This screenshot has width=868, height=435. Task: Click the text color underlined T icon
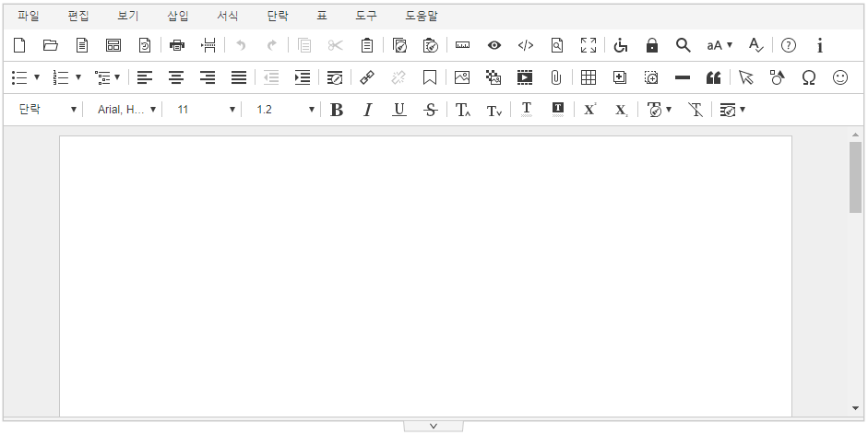527,110
